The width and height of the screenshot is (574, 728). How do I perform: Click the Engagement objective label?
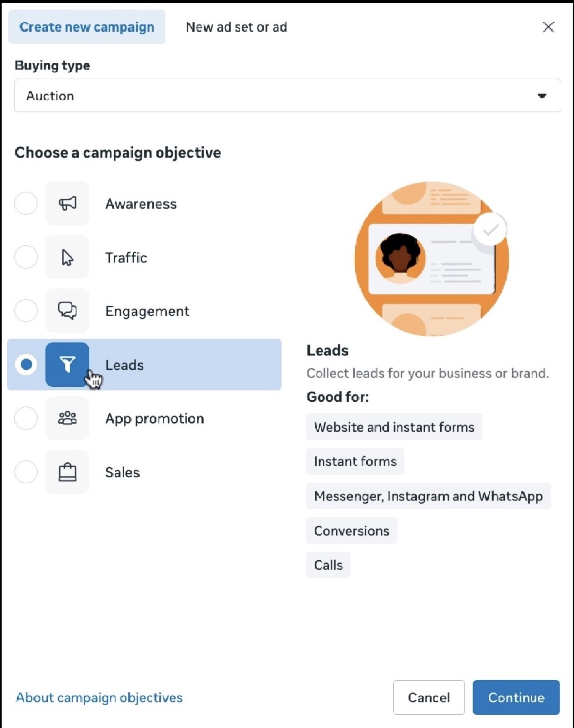(x=147, y=311)
